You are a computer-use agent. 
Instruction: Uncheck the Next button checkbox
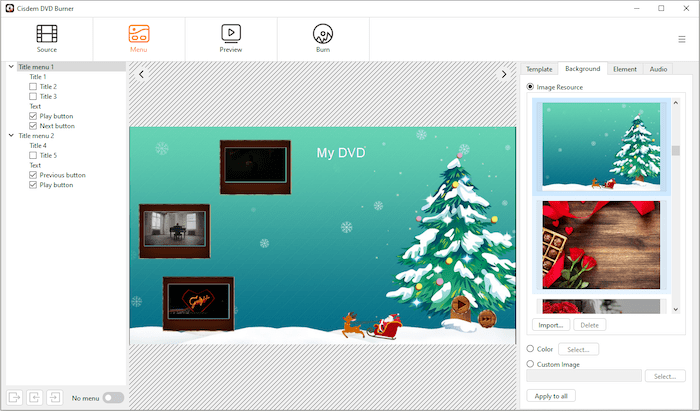33,126
